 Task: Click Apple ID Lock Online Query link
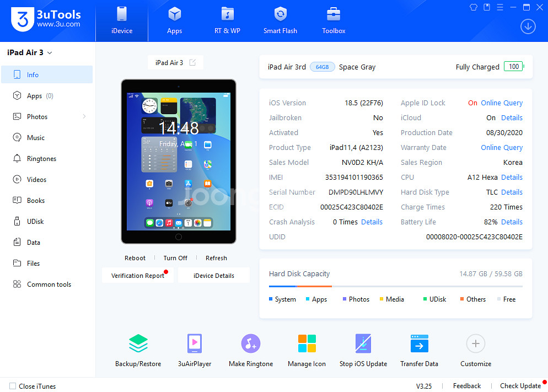tap(502, 103)
